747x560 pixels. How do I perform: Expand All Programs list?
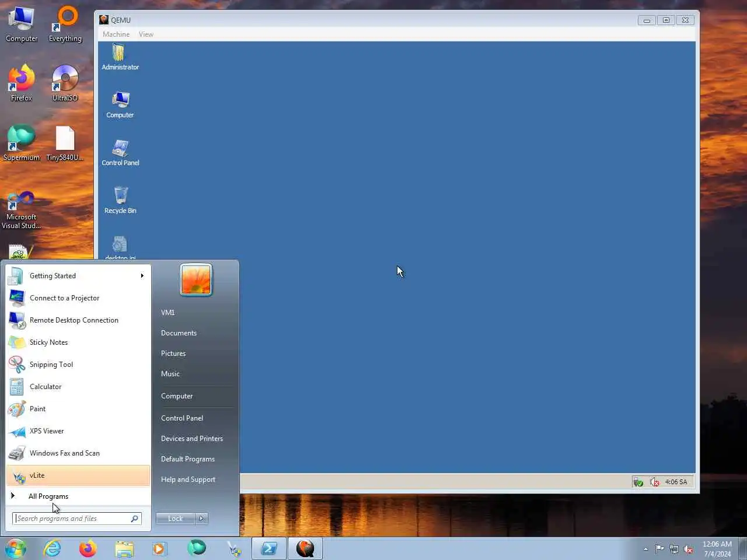point(78,496)
